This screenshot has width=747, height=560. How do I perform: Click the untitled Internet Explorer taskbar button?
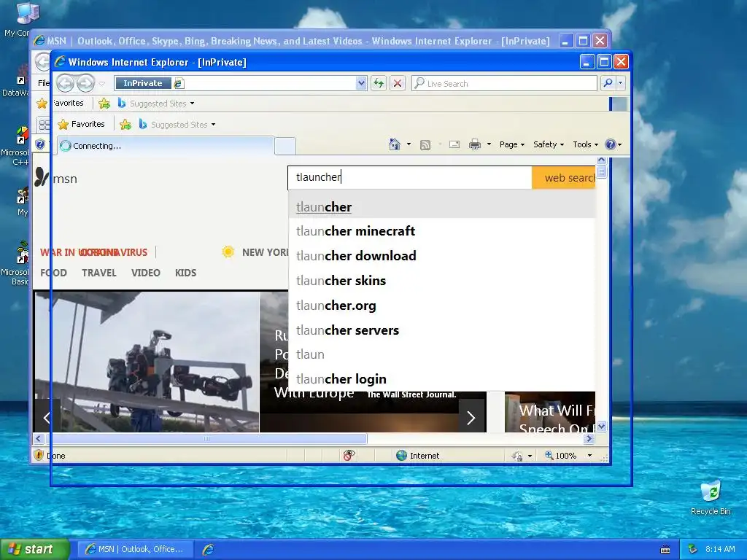(x=208, y=549)
